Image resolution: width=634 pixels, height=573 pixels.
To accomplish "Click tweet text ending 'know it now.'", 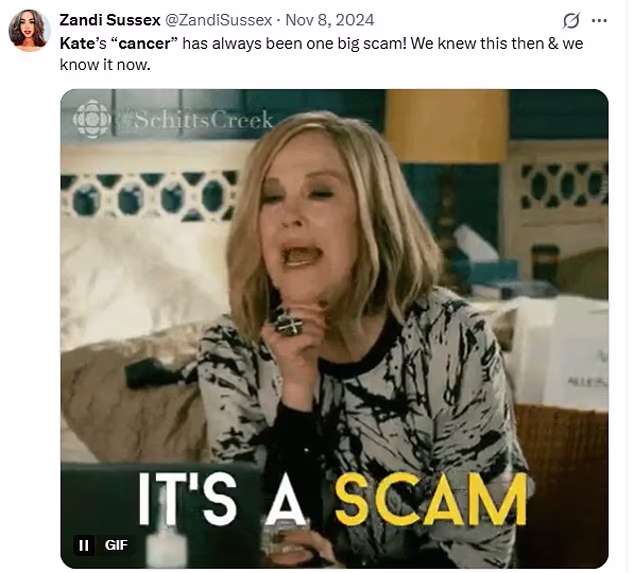I will point(105,64).
